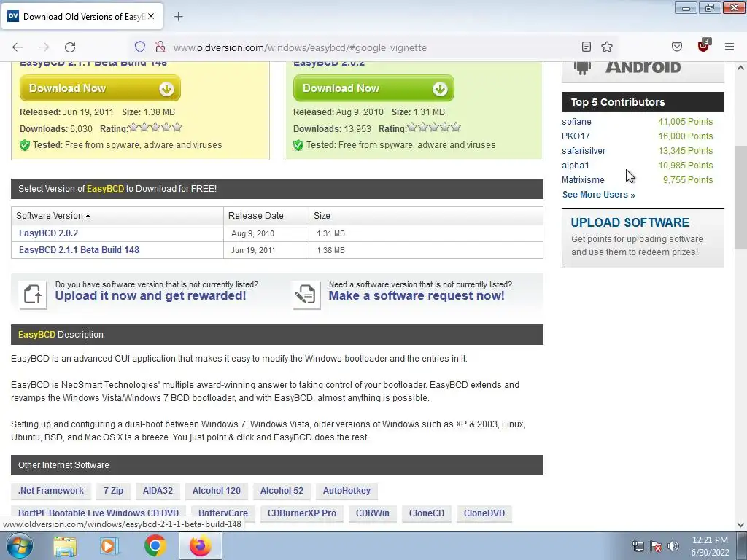Viewport: 747px width, 560px height.
Task: Sort table by Software Version column
Action: [117, 216]
